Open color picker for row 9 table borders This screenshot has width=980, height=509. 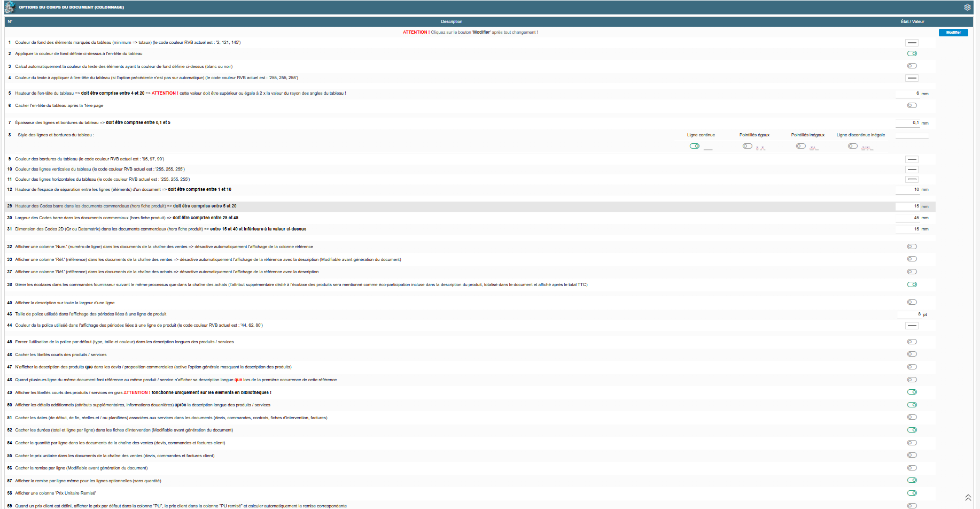pos(912,159)
